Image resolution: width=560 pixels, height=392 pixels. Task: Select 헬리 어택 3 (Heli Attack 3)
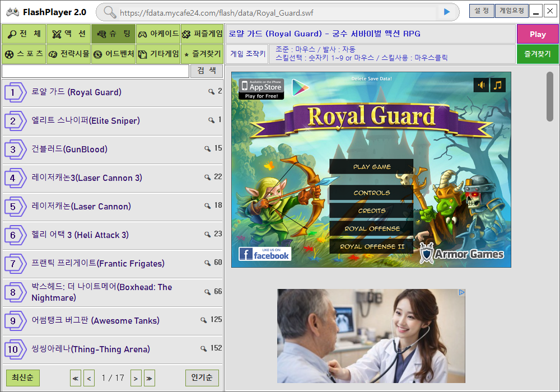point(113,235)
